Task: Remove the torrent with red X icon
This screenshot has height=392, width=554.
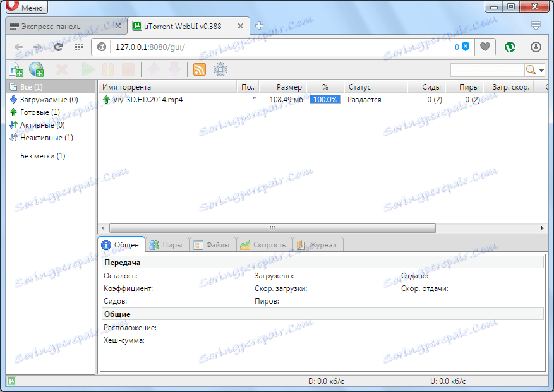Action: [61, 69]
